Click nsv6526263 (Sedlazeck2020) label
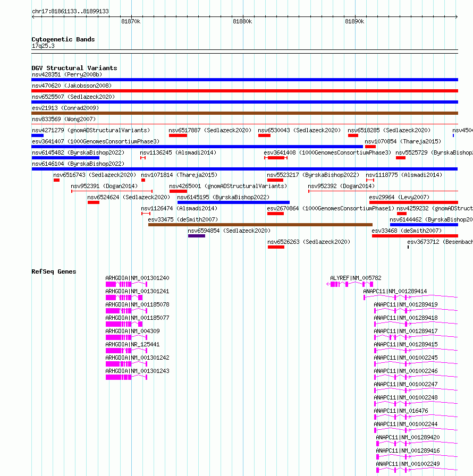 (309, 242)
